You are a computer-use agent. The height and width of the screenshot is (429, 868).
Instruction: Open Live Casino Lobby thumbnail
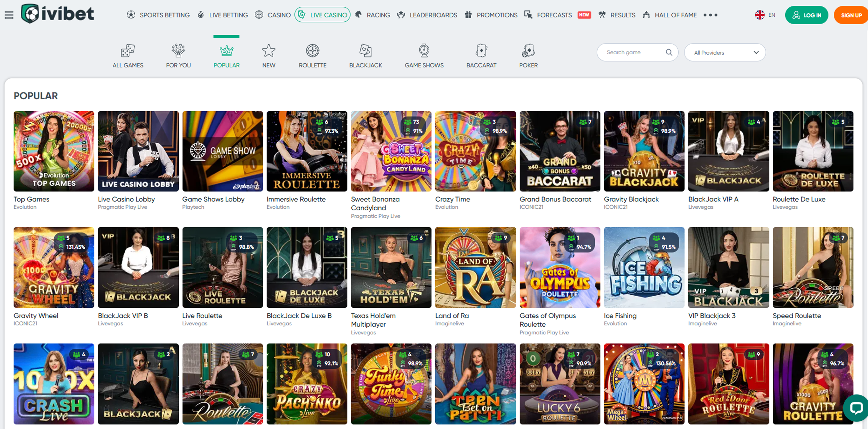pyautogui.click(x=138, y=151)
